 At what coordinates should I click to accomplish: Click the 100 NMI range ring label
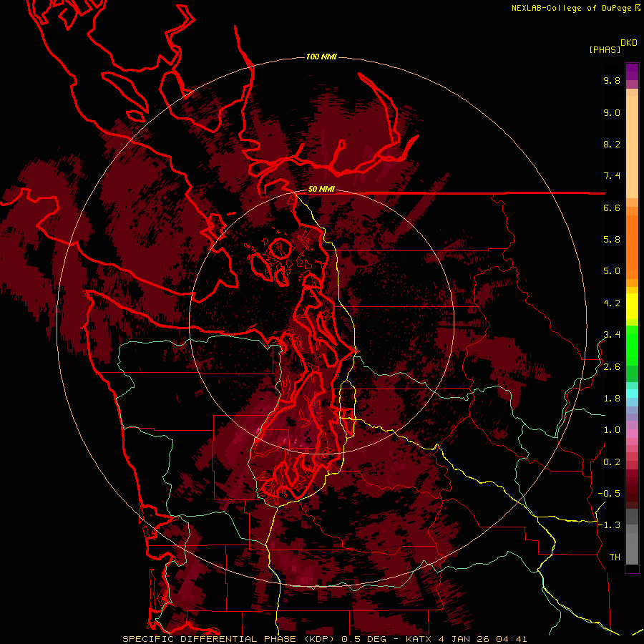click(x=321, y=57)
